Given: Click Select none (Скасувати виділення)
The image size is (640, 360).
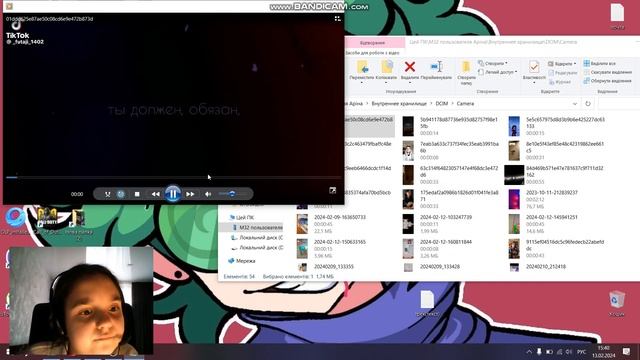Looking at the screenshot, I should pyautogui.click(x=608, y=72).
